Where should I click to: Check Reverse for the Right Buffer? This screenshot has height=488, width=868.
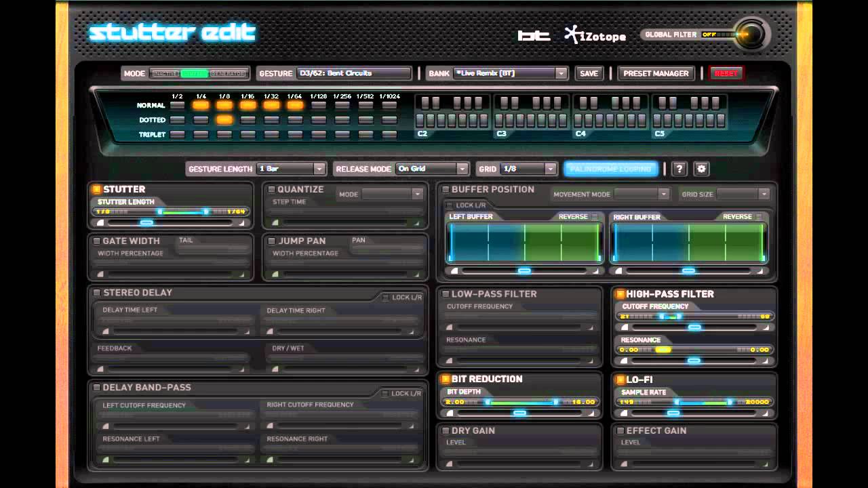pos(759,217)
